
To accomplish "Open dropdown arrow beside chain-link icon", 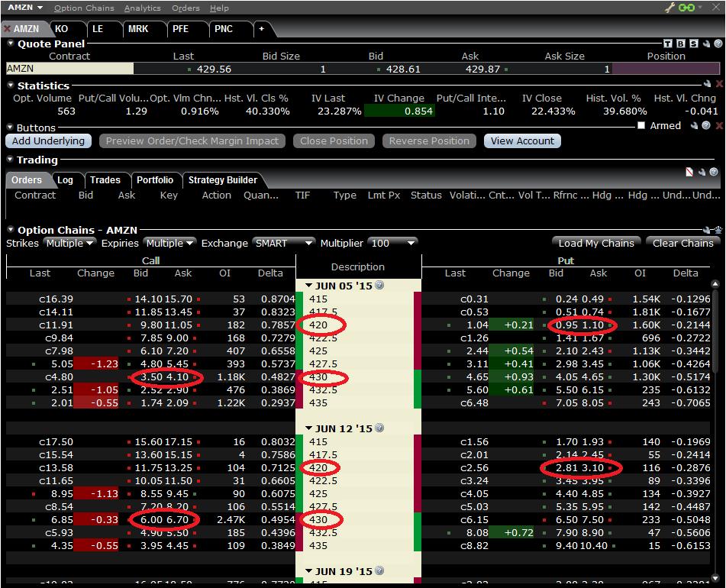I will (x=699, y=7).
